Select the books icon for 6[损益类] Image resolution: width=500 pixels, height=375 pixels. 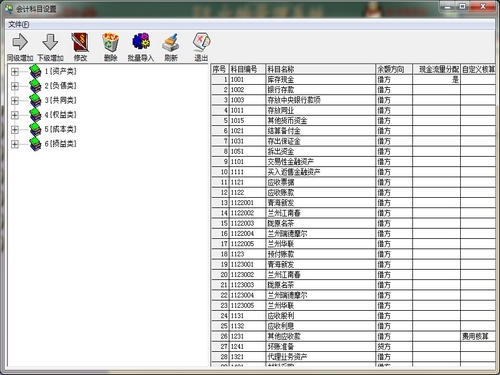pyautogui.click(x=35, y=144)
